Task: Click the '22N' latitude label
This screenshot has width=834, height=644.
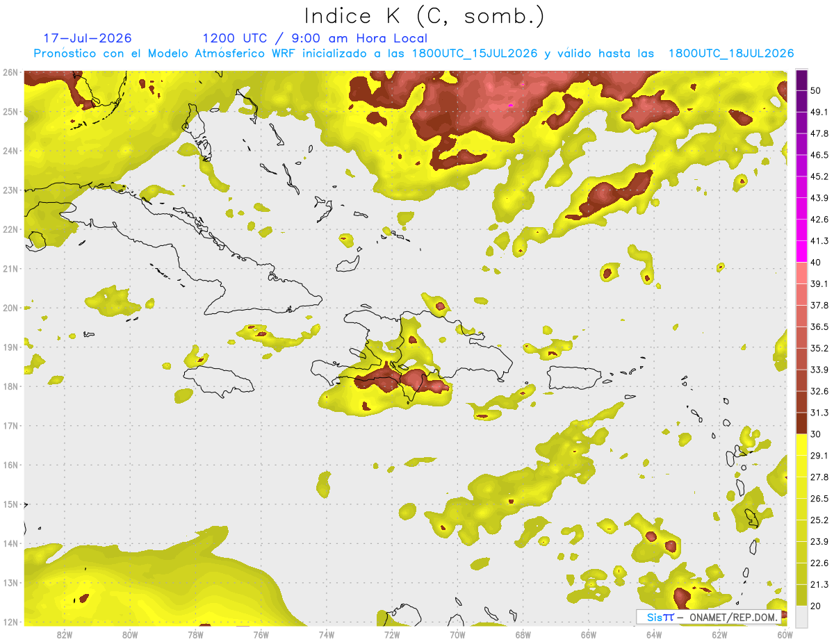Action: pos(10,229)
